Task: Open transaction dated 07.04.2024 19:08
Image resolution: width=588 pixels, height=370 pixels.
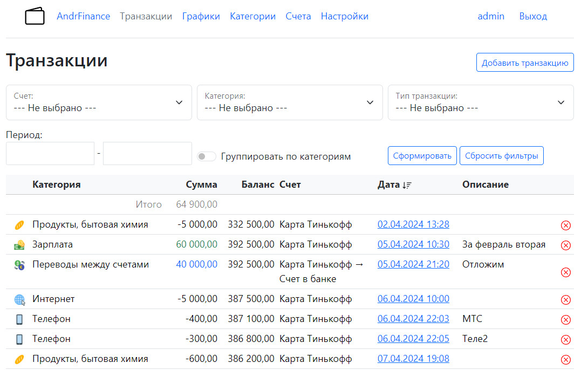Action: [413, 358]
